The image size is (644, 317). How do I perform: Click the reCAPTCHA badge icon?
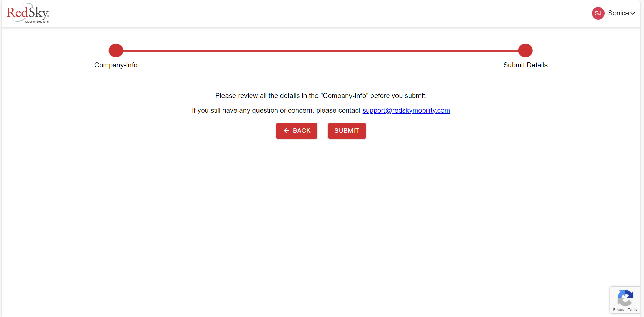pos(625,298)
